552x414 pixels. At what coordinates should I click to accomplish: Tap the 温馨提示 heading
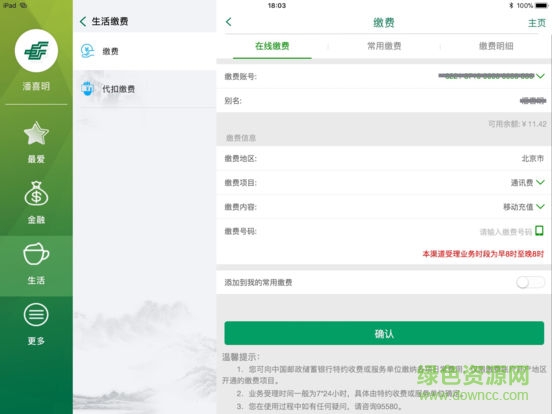pyautogui.click(x=241, y=357)
